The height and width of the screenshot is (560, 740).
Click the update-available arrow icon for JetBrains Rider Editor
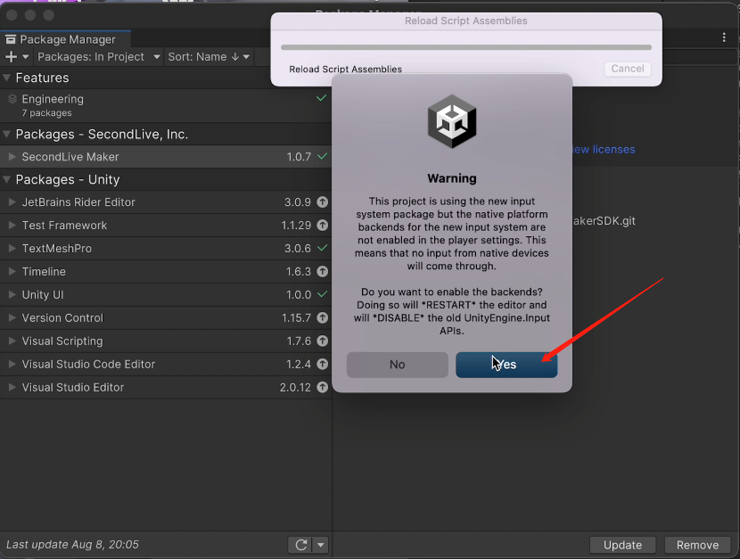click(322, 202)
